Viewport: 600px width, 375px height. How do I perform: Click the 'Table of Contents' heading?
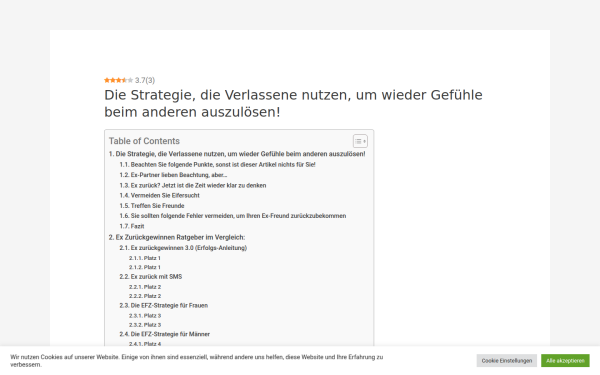(144, 141)
